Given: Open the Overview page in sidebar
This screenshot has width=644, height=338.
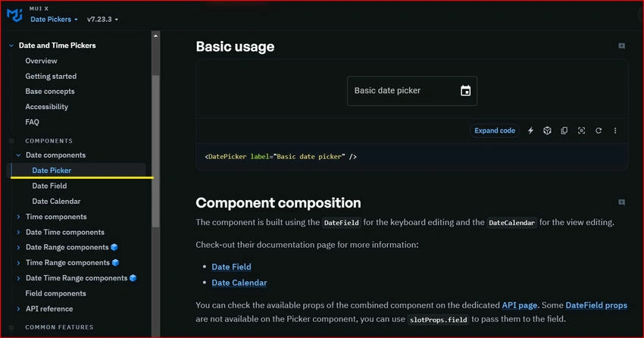Looking at the screenshot, I should (x=41, y=61).
